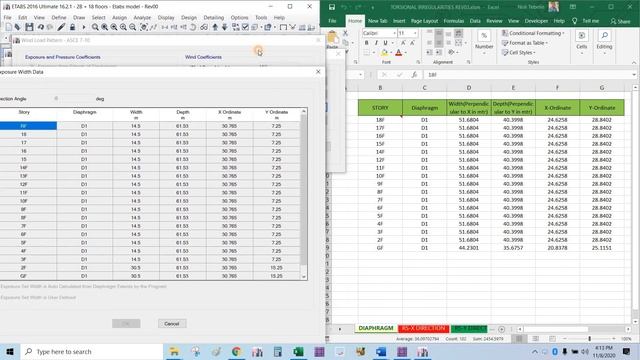This screenshot has height=360, width=640.
Task: Click the Run Analysis arrow icon in ETABS
Action: coord(84,27)
